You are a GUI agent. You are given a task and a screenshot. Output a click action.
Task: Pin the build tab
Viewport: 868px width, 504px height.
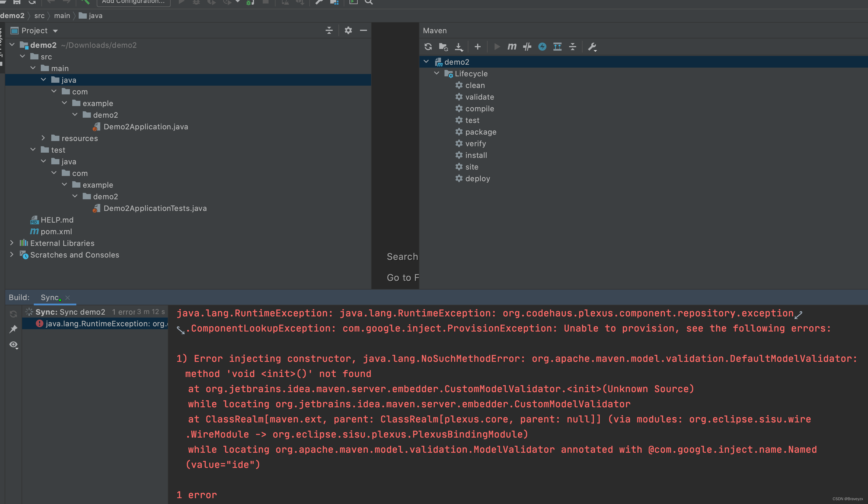[x=13, y=329]
